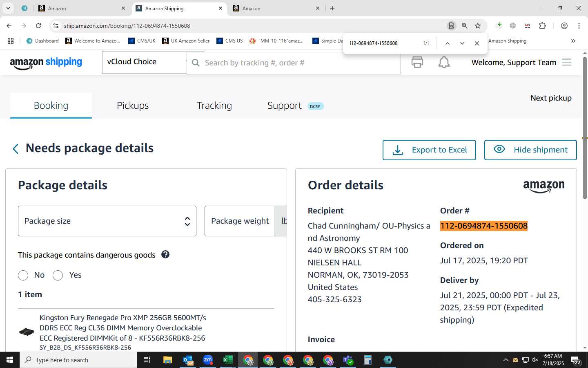Open the UK Amazon Seller bookmark
This screenshot has height=368, width=588.
coord(186,41)
